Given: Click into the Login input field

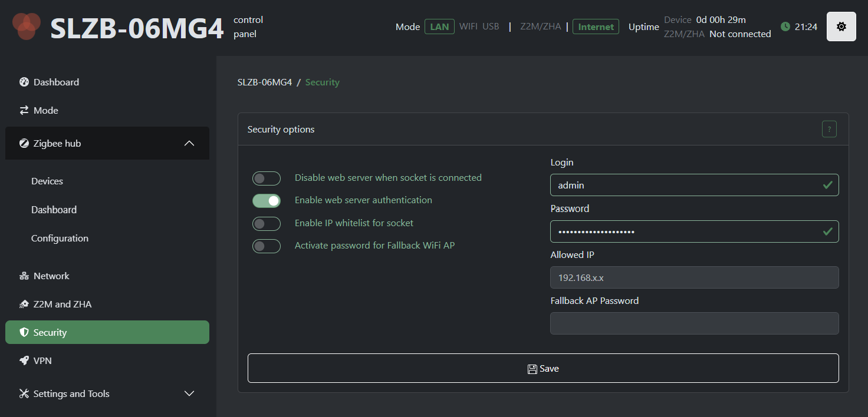Looking at the screenshot, I should [x=684, y=185].
